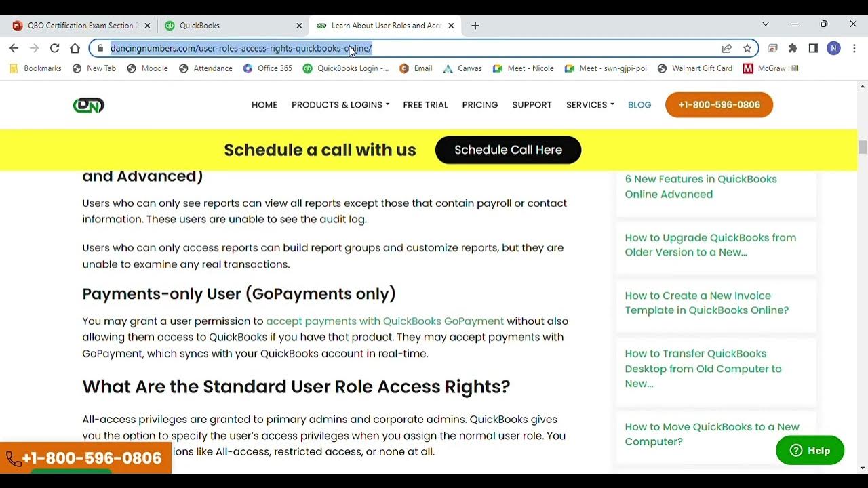Open the browser home page

click(x=75, y=48)
